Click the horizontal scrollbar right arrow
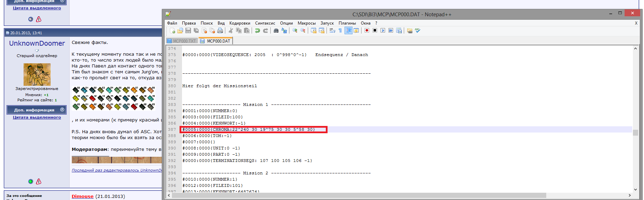This screenshot has width=644, height=200. 629,196
